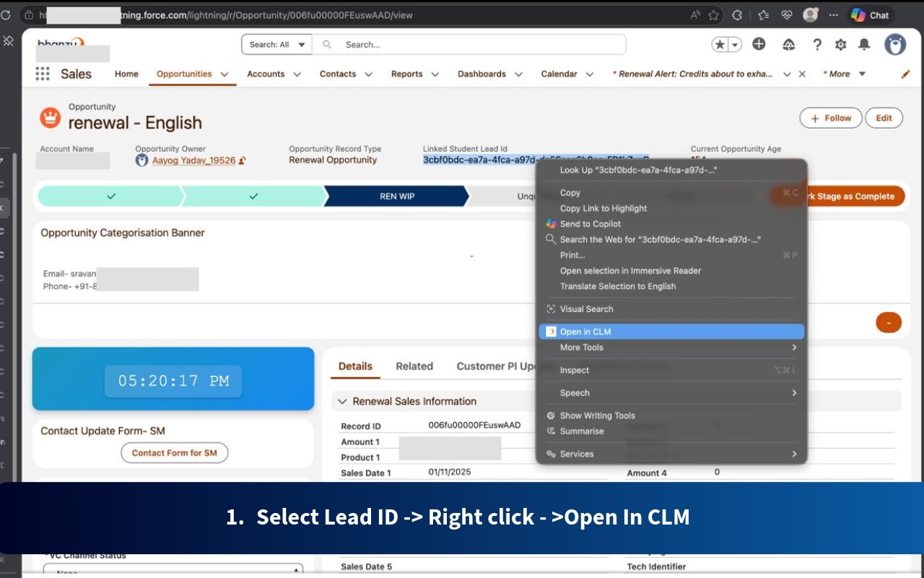
Task: Select Visual Search menu item
Action: pos(671,309)
